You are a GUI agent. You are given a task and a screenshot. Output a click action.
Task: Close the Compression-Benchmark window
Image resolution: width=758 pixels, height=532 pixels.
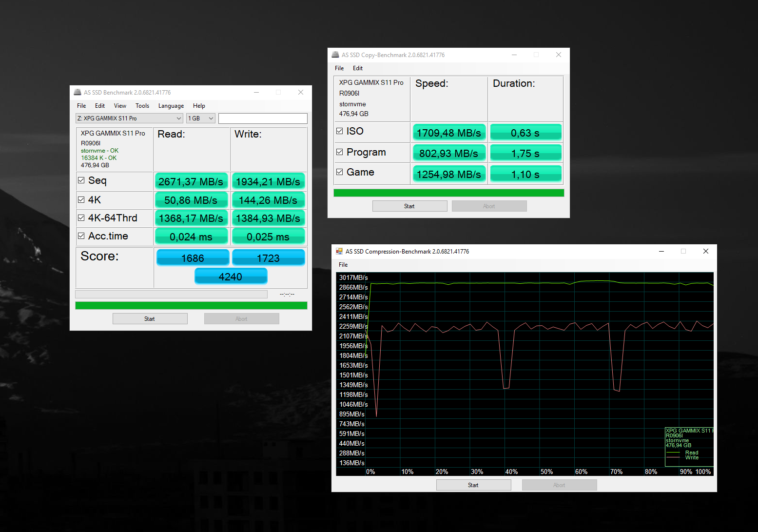coord(706,251)
